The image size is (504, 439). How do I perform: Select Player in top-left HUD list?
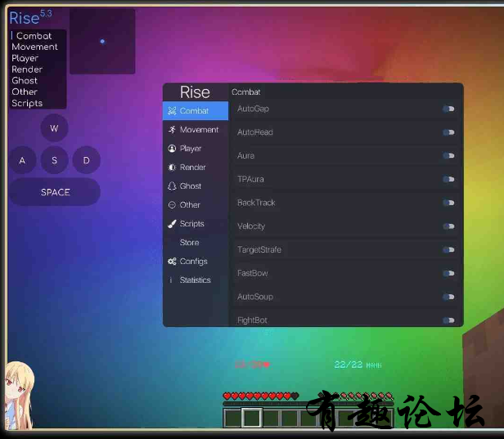[25, 58]
